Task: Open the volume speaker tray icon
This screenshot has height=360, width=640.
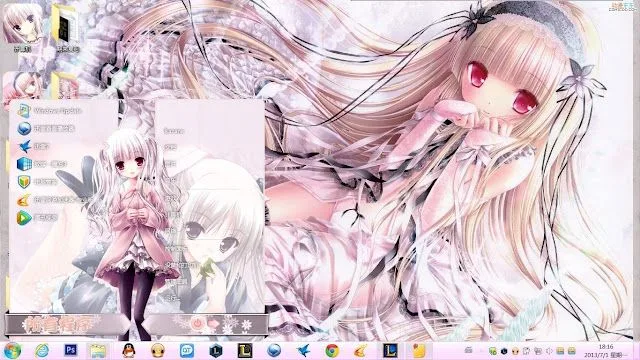Action: (x=549, y=351)
